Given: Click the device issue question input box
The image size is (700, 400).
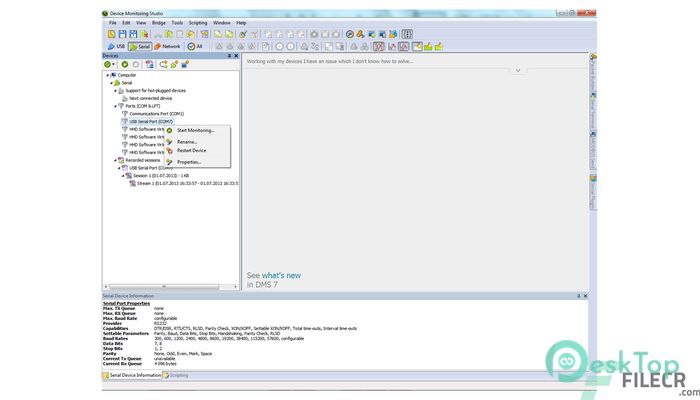Looking at the screenshot, I should (415, 61).
